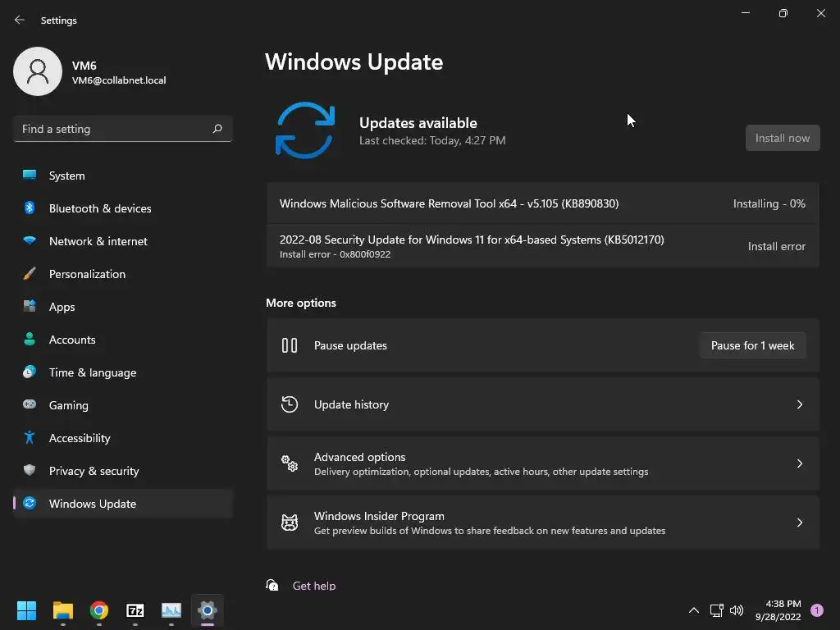Open Advanced options row
Viewport: 840px width, 630px height.
(543, 463)
